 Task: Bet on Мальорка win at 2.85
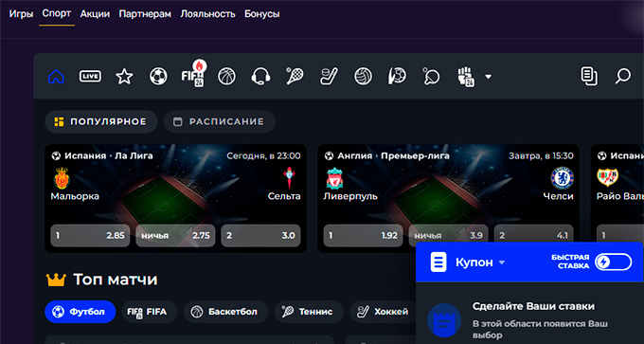[x=90, y=236]
